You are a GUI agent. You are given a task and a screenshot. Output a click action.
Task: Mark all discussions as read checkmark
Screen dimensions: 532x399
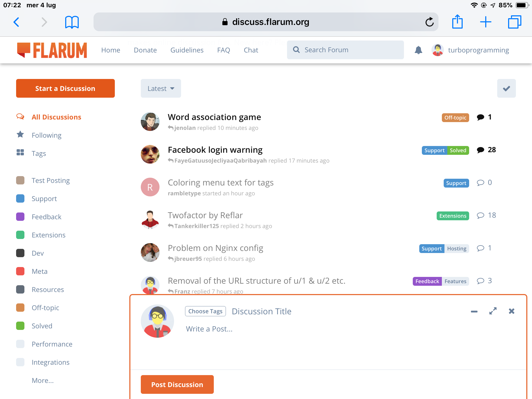pyautogui.click(x=506, y=89)
